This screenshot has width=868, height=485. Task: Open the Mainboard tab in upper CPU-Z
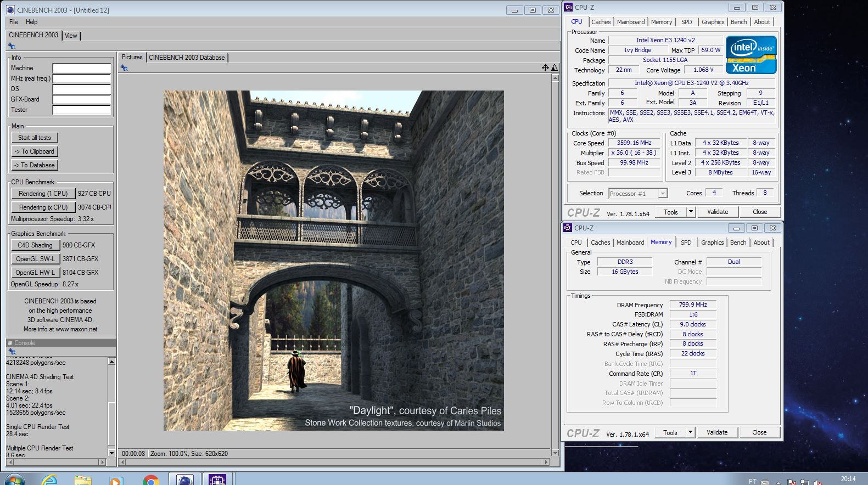(x=631, y=22)
